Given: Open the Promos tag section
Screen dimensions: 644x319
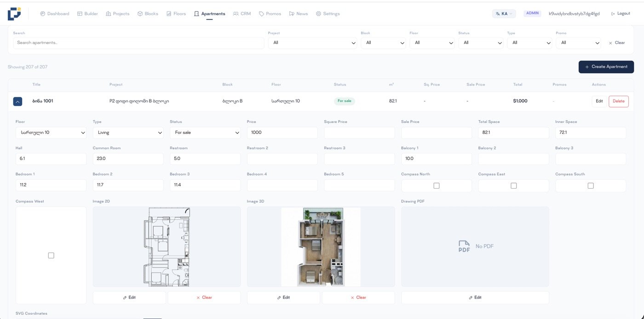Looking at the screenshot, I should pyautogui.click(x=270, y=14).
